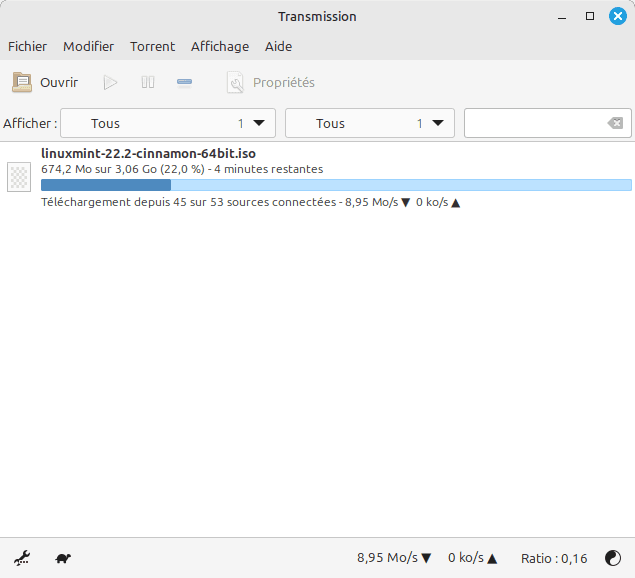Toggle turtle alternative speed limits
The width and height of the screenshot is (635, 578).
[x=63, y=558]
